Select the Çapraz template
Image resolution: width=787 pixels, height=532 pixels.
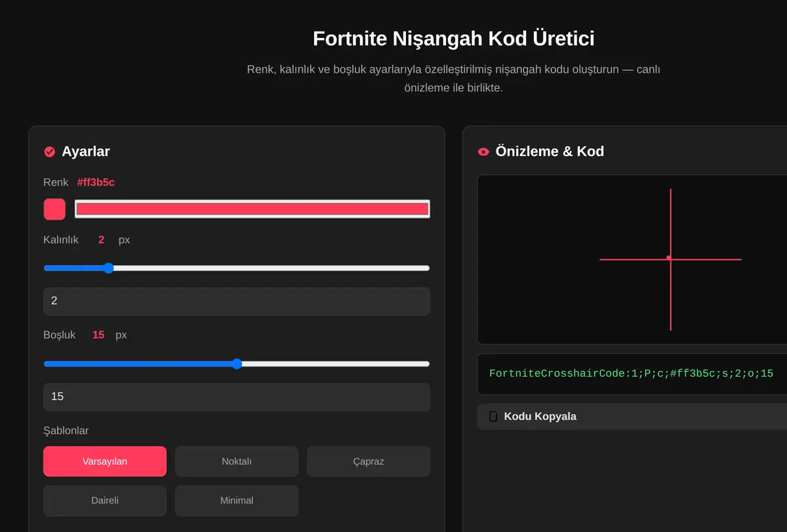click(369, 461)
